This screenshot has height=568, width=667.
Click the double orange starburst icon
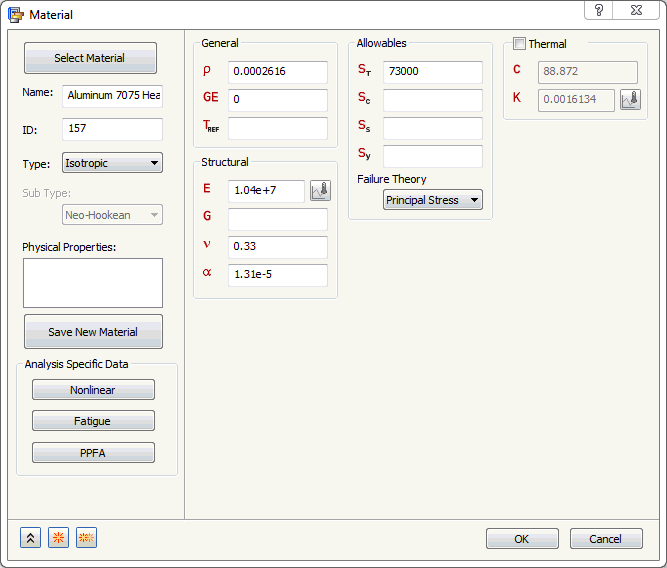[x=86, y=538]
